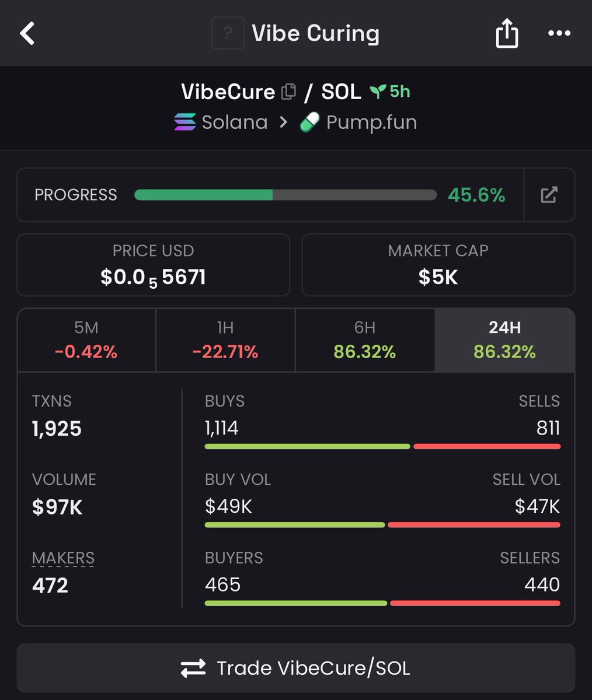This screenshot has height=700, width=592.
Task: Tap the bonding progress bar
Action: (285, 195)
